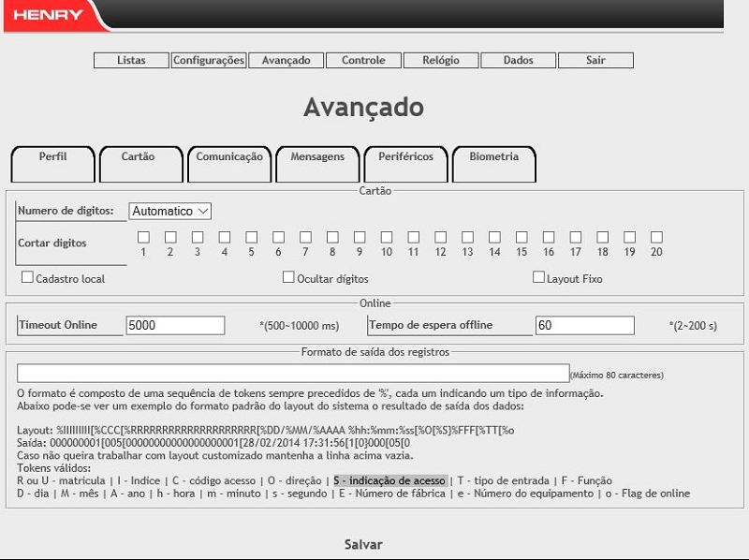This screenshot has width=749, height=560.
Task: Switch to the Perfil tab
Action: pyautogui.click(x=52, y=163)
